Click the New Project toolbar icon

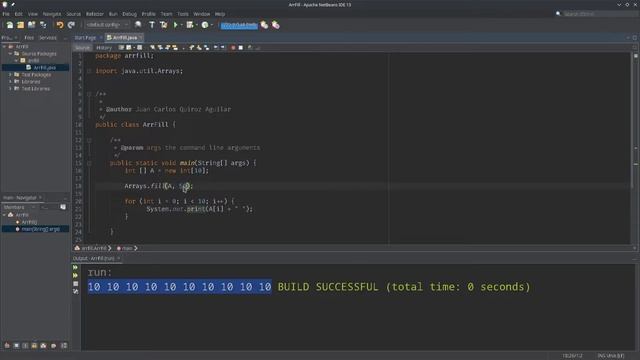coord(20,25)
